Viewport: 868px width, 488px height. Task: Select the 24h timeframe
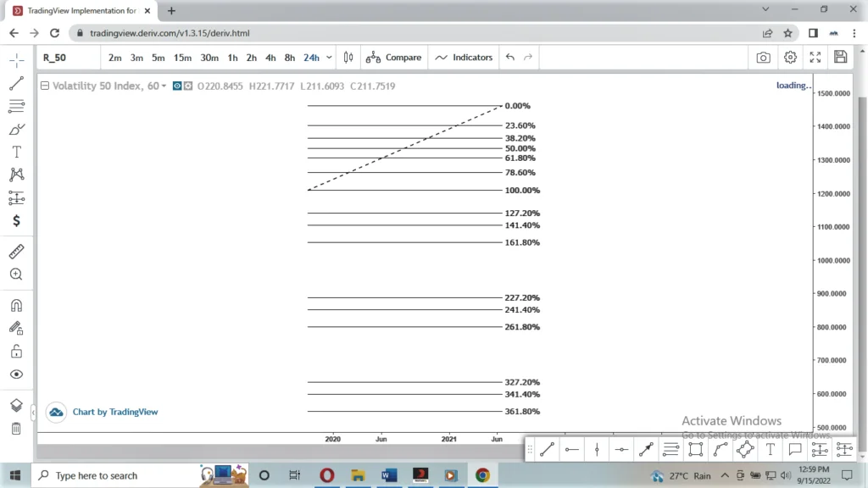click(x=311, y=58)
